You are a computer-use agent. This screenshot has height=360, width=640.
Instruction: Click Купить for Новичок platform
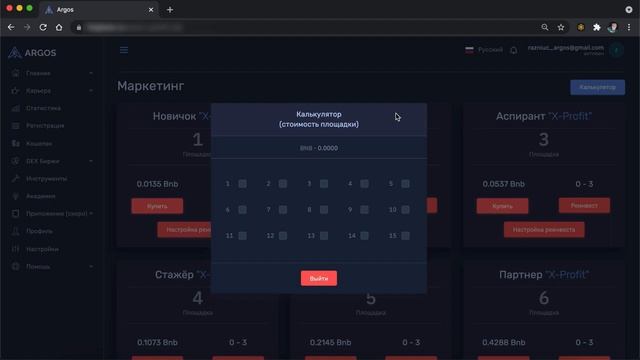pyautogui.click(x=157, y=206)
